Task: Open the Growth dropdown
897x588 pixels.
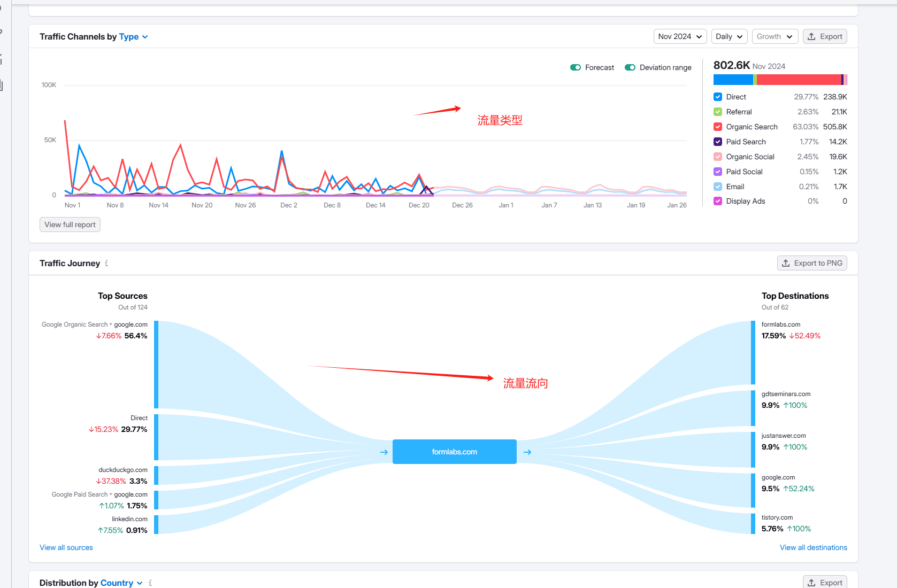Action: [775, 36]
